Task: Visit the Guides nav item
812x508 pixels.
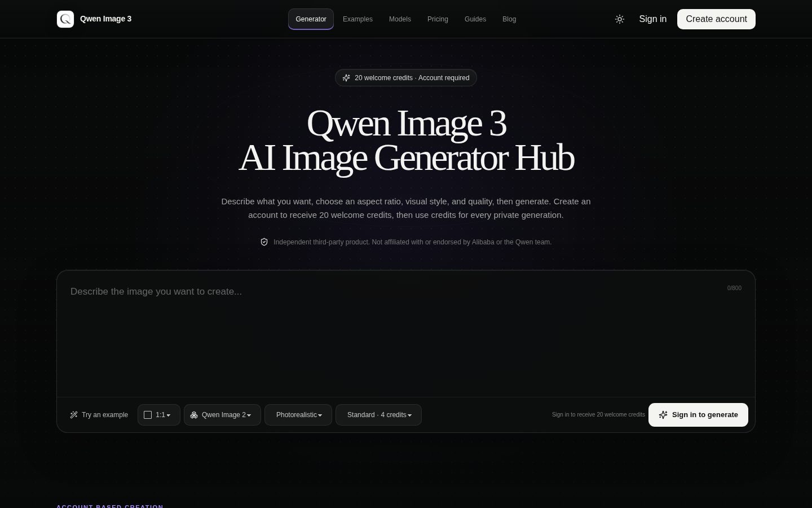Action: tap(475, 19)
